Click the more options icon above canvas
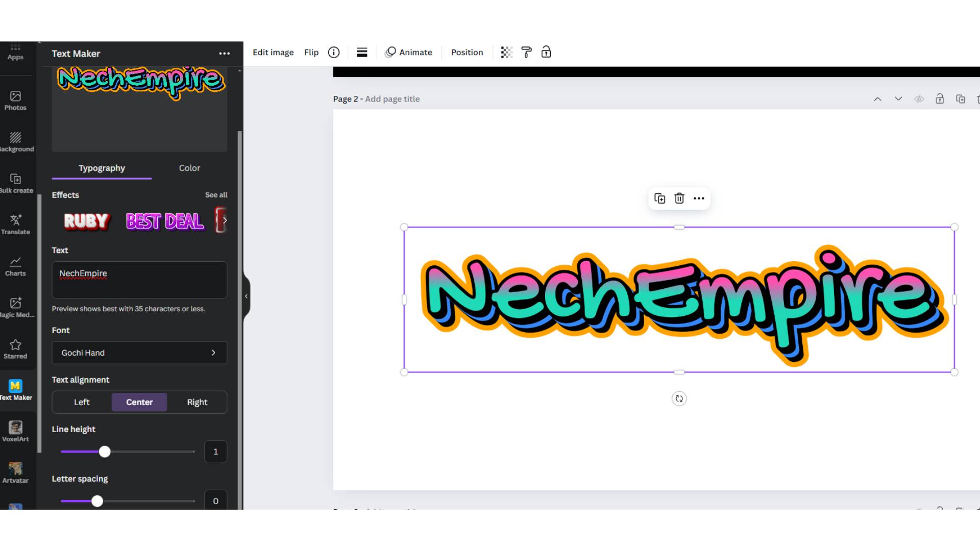980x551 pixels. (699, 198)
